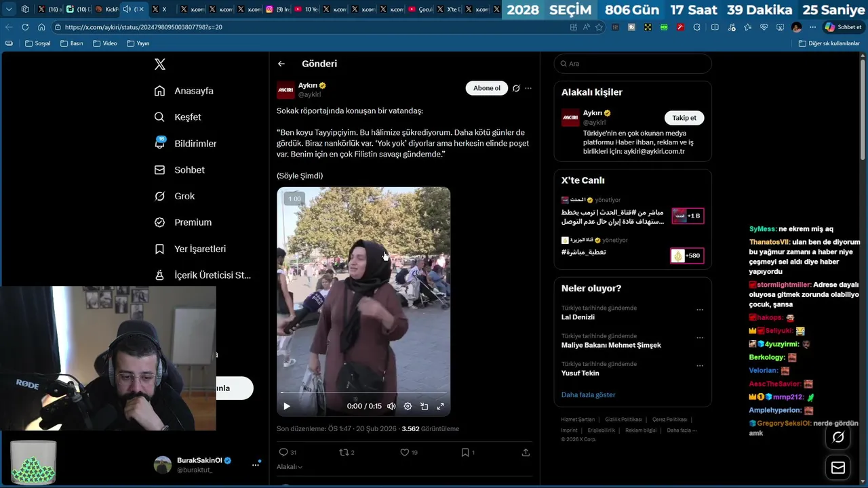Open Keşfet from the sidebar
This screenshot has height=488, width=868.
(x=178, y=117)
